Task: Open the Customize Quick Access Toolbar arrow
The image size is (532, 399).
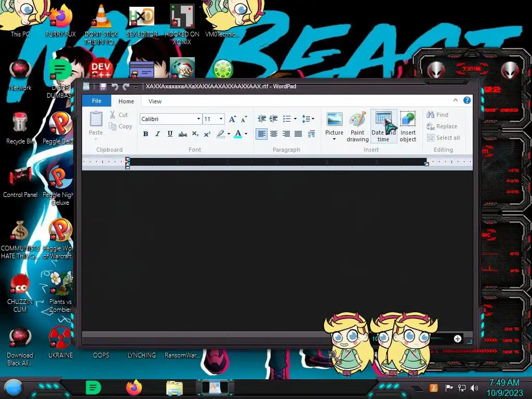Action: point(136,87)
